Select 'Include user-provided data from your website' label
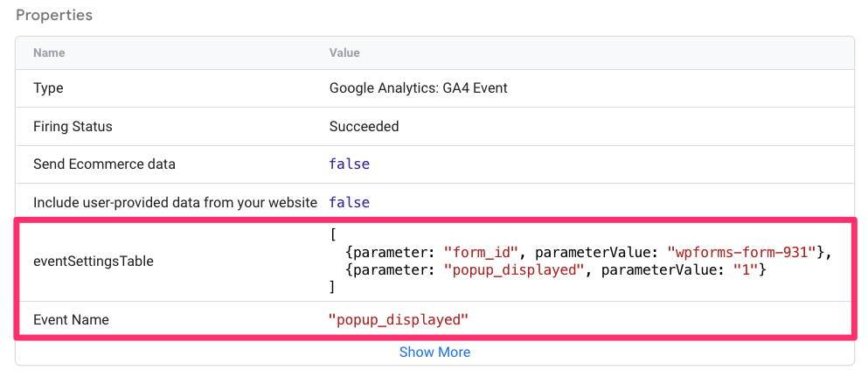This screenshot has width=868, height=377. click(175, 202)
